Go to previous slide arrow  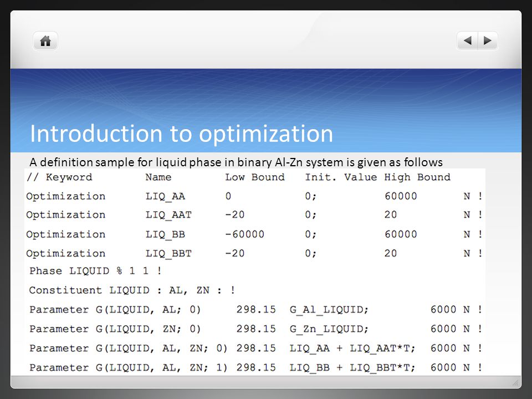point(468,40)
